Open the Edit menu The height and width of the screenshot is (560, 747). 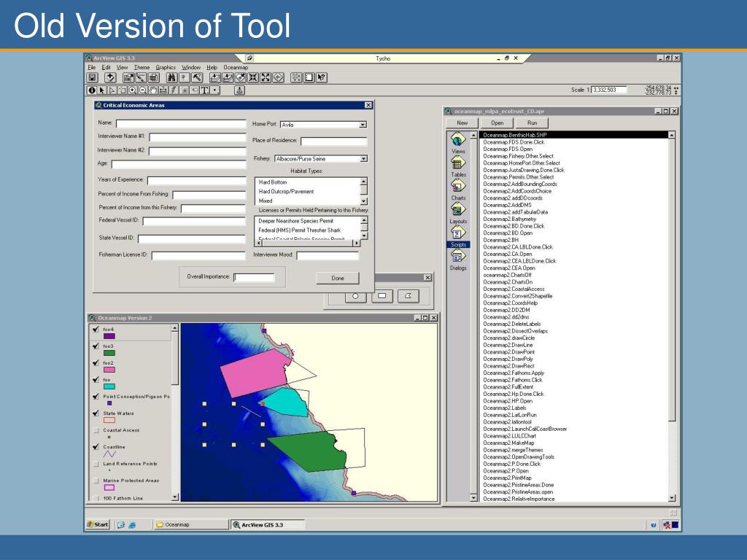click(107, 68)
